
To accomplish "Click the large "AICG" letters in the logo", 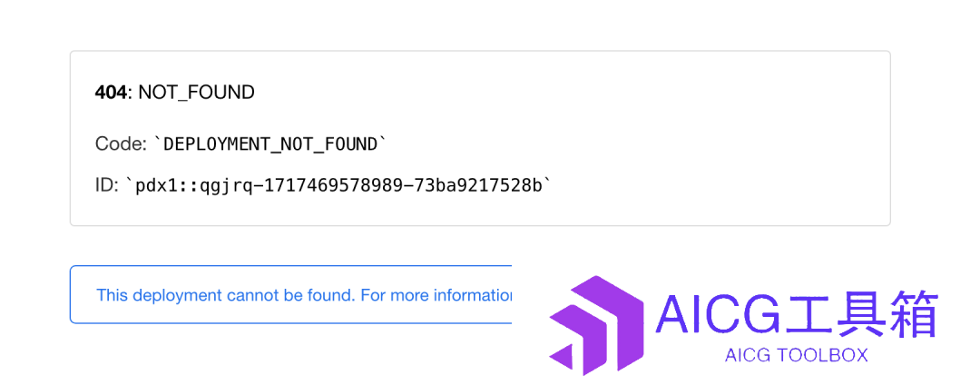I will [713, 315].
